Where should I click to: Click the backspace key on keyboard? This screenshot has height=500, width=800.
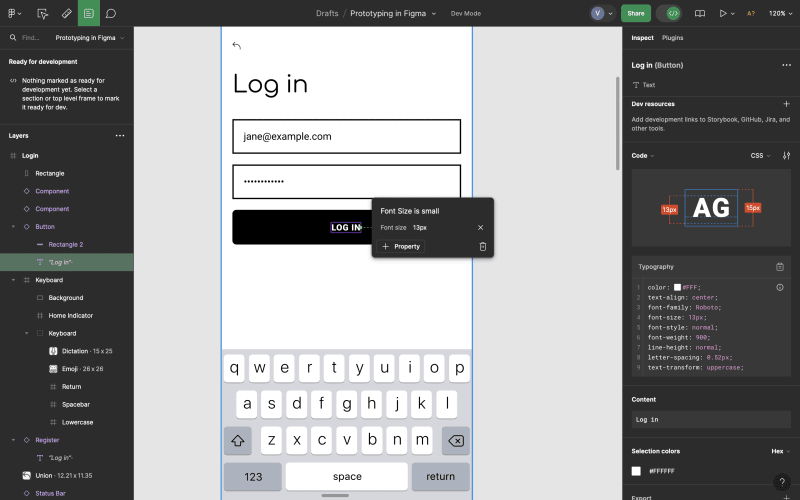pyautogui.click(x=456, y=440)
